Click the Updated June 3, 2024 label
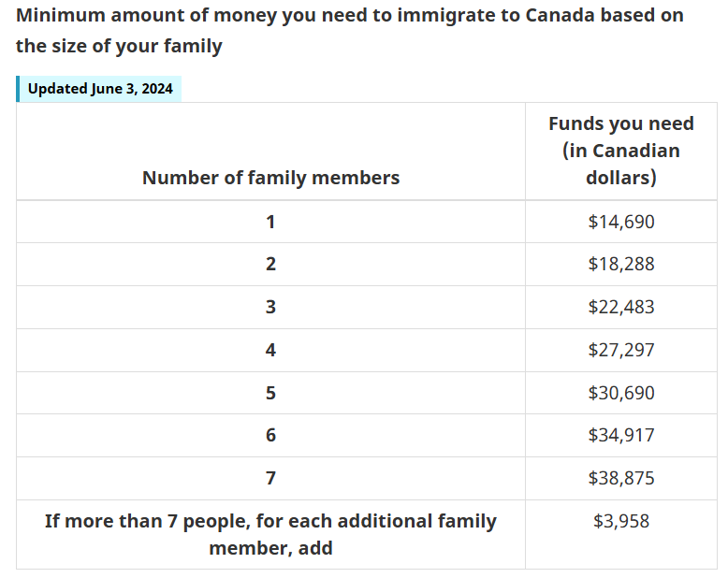 coord(99,89)
